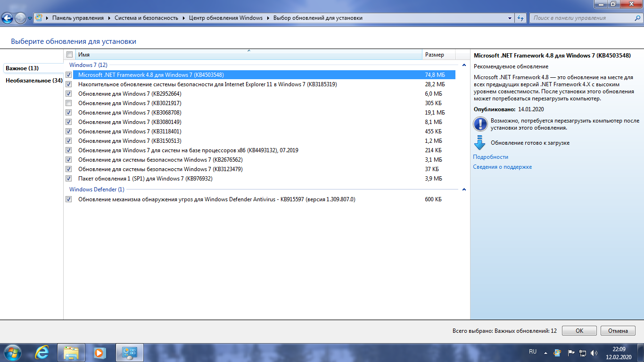This screenshot has width=644, height=362.
Task: Toggle the select-all checkbox in header
Action: point(69,55)
